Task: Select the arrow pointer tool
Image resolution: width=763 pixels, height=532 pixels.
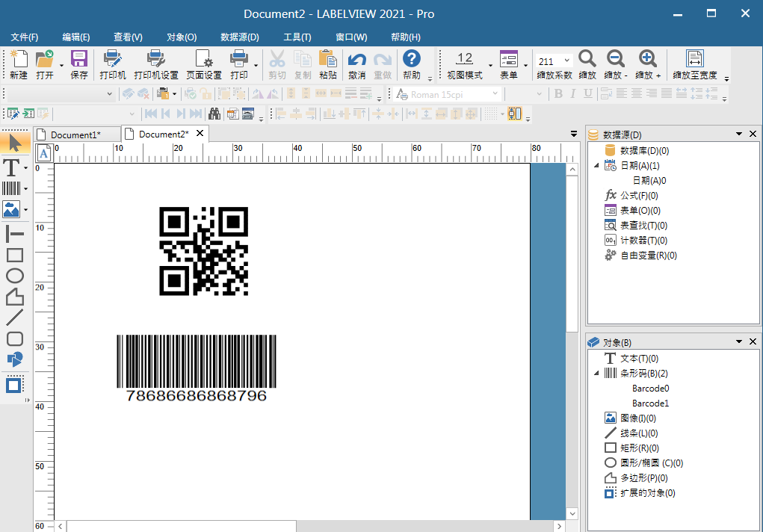Action: click(15, 143)
